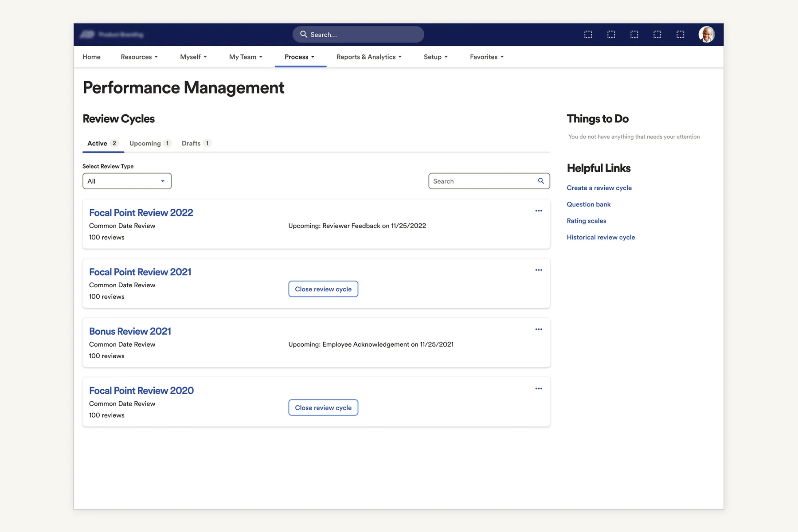Click the 'Things to Do' empty message text

[x=634, y=137]
